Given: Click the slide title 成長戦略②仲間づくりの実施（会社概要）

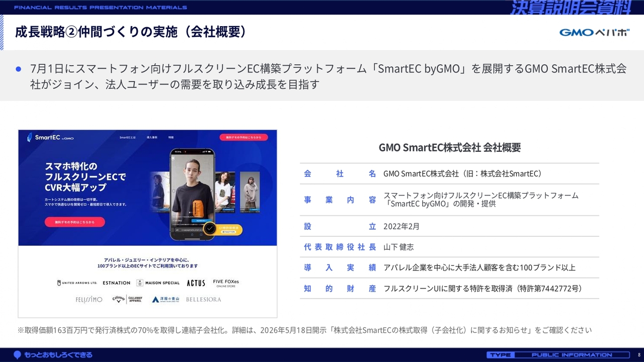Looking at the screenshot, I should (x=131, y=32).
